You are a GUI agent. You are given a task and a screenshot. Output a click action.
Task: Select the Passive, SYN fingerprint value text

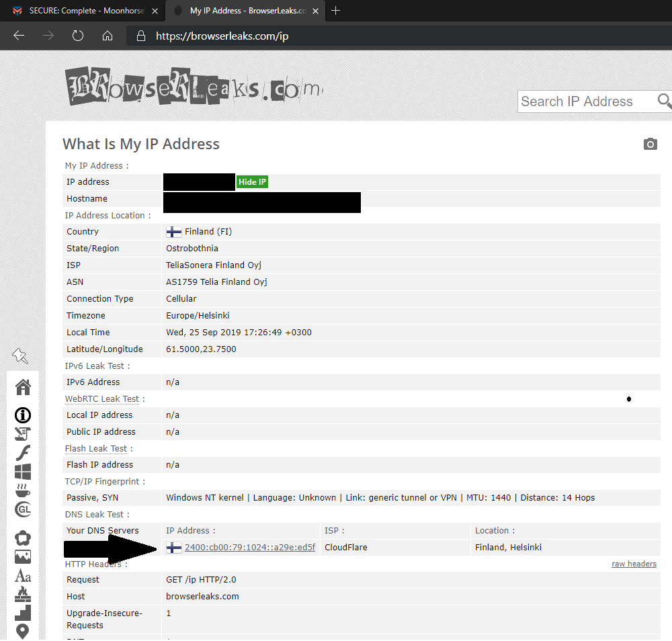click(380, 498)
